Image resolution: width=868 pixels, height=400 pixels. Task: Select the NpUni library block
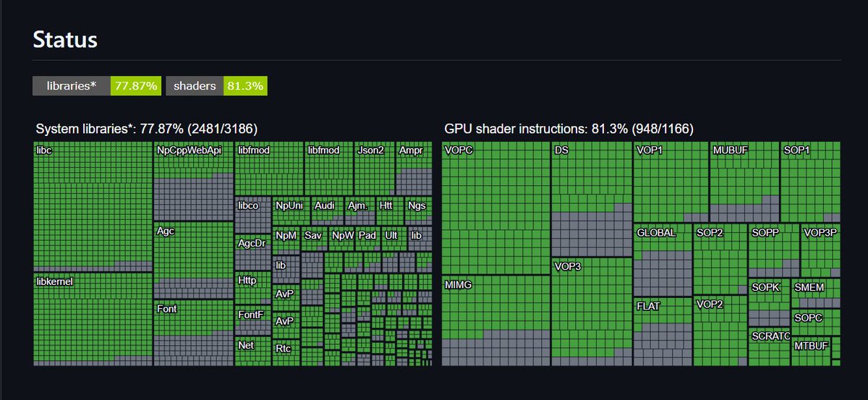[291, 210]
